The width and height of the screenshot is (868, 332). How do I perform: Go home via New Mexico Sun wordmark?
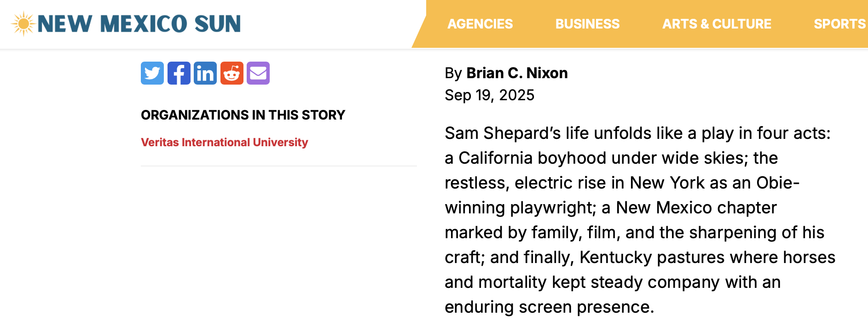(139, 24)
